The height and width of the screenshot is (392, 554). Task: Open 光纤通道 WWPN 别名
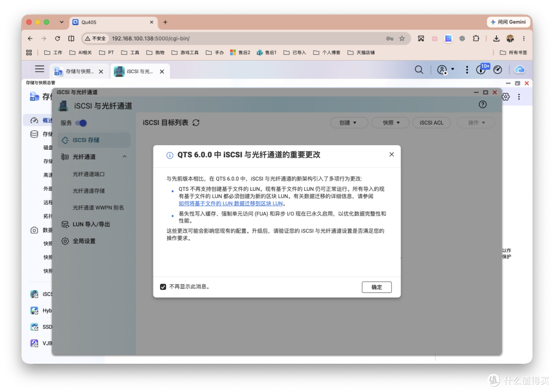pyautogui.click(x=98, y=207)
